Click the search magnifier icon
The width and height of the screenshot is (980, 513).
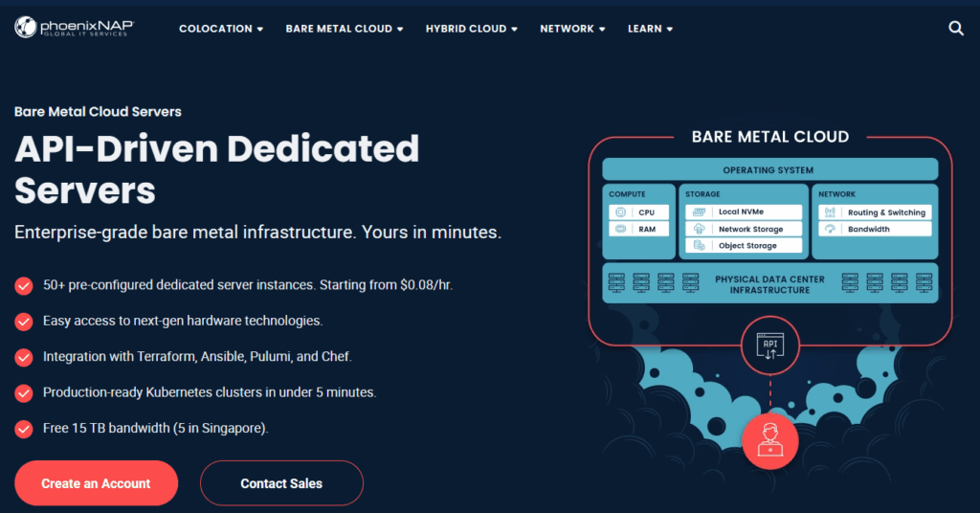(x=955, y=29)
